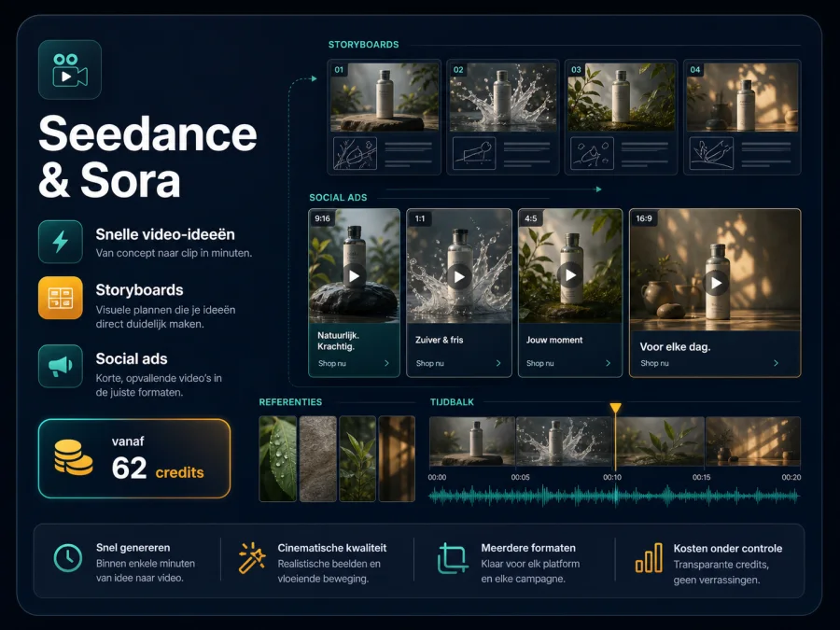Open the chevron arrow on Natuurlijk. Krachtig. card

386,363
